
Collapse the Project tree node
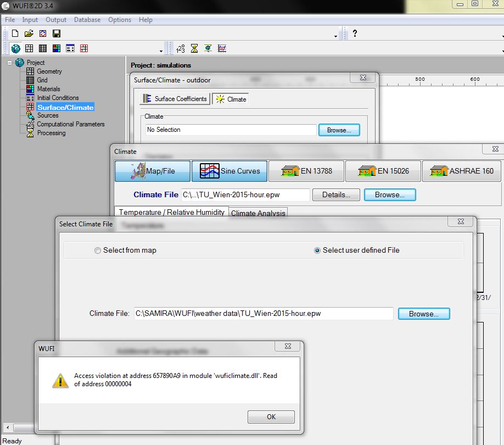click(x=10, y=63)
